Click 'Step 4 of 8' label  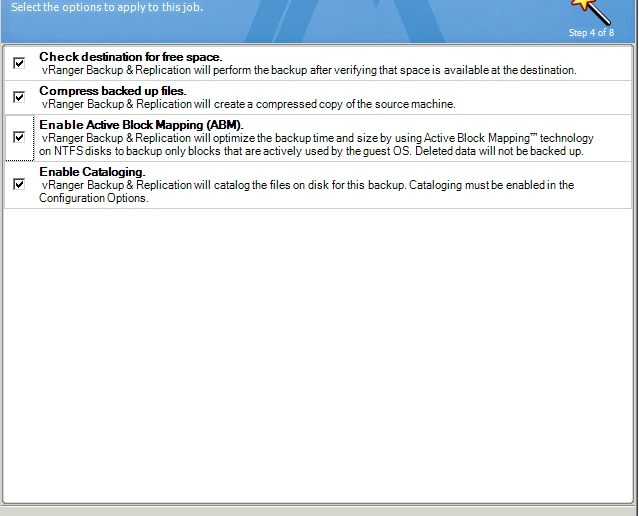click(591, 33)
